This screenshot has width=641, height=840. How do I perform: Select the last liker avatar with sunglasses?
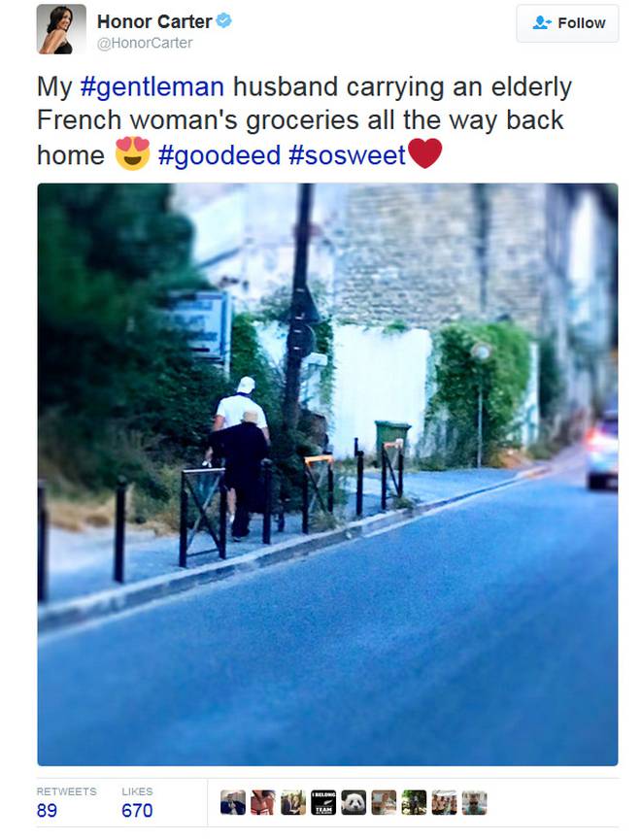(x=474, y=802)
